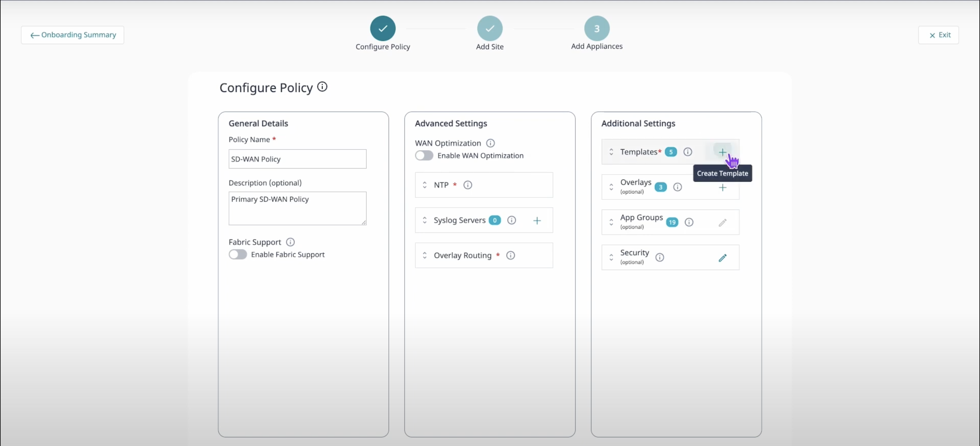This screenshot has width=980, height=446.
Task: View WAN Optimization info tooltip icon
Action: coord(490,143)
